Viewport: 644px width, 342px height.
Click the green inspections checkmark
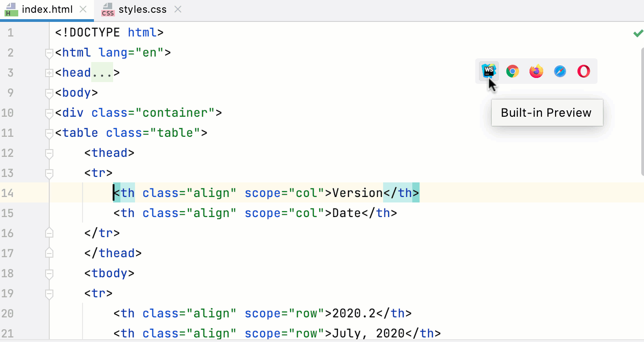tap(638, 32)
